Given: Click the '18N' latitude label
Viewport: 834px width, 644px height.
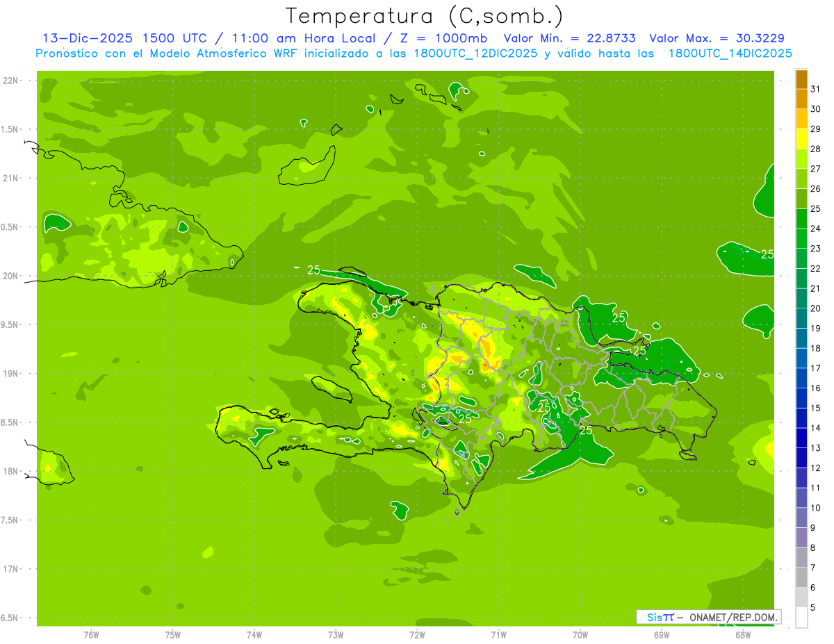Looking at the screenshot, I should tap(10, 471).
